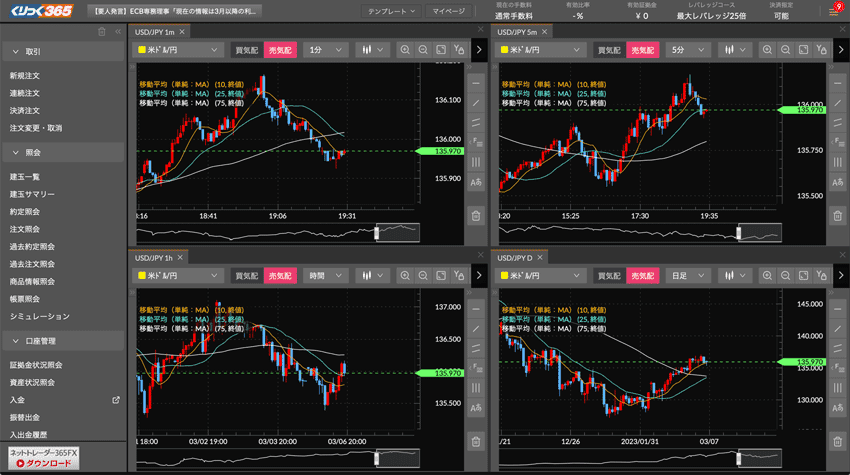The image size is (850, 475).
Task: Toggle 買気配 (bid) on USD/JPY 5m chart
Action: 608,50
